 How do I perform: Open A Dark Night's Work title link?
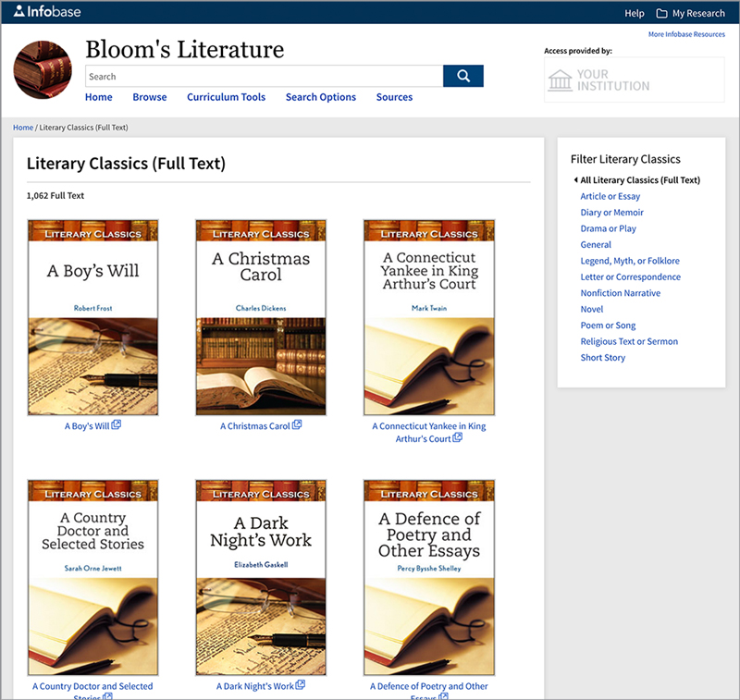point(255,686)
